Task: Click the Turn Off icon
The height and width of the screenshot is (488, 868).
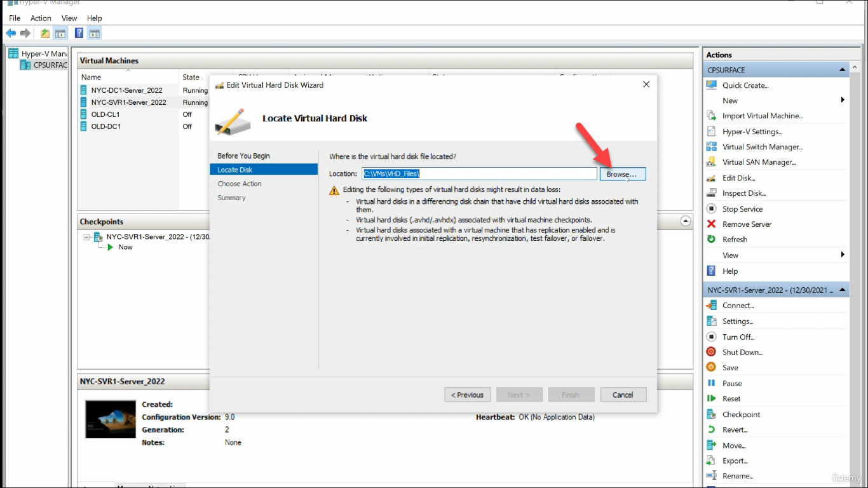Action: [712, 337]
